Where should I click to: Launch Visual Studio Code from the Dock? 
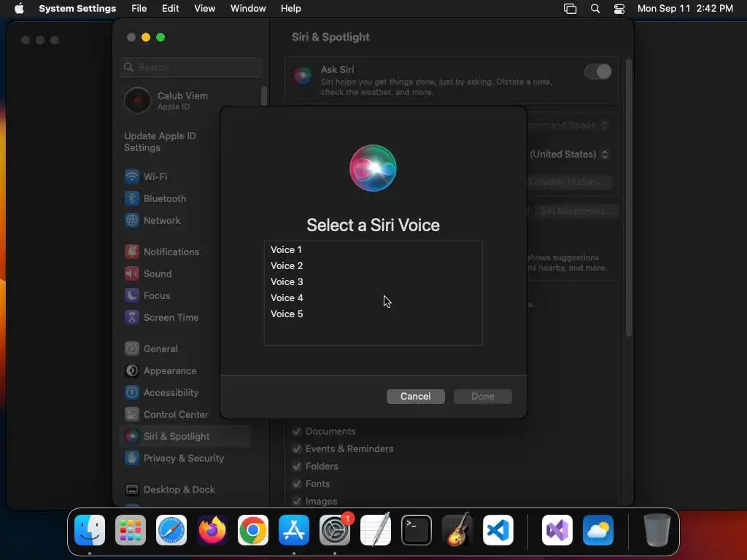tap(498, 530)
